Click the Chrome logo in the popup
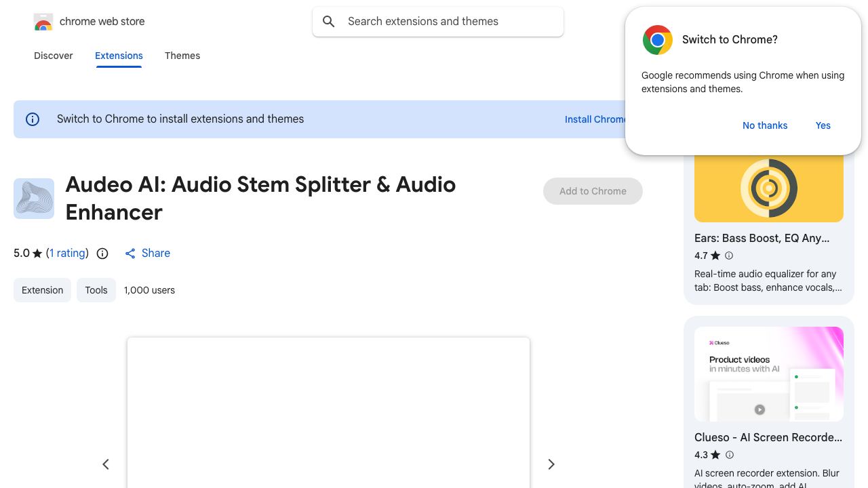Screen dimensions: 868x488 pyautogui.click(x=658, y=40)
